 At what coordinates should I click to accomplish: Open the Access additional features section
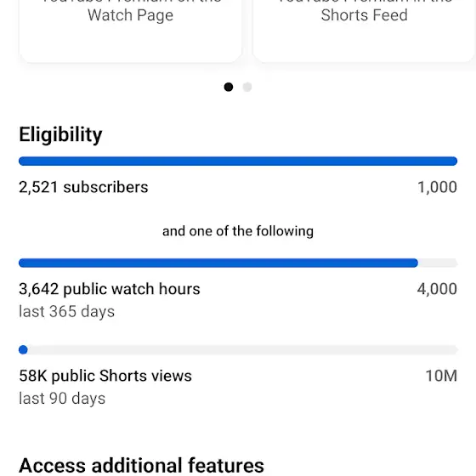pyautogui.click(x=141, y=466)
